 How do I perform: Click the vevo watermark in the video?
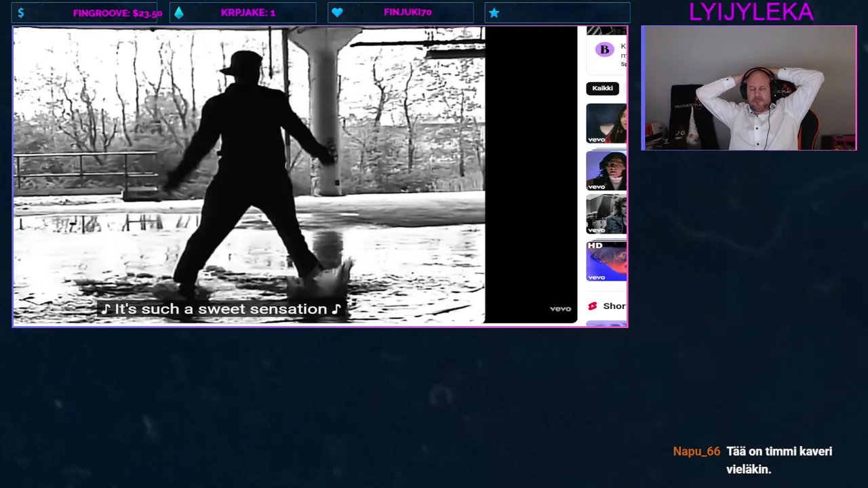(560, 309)
